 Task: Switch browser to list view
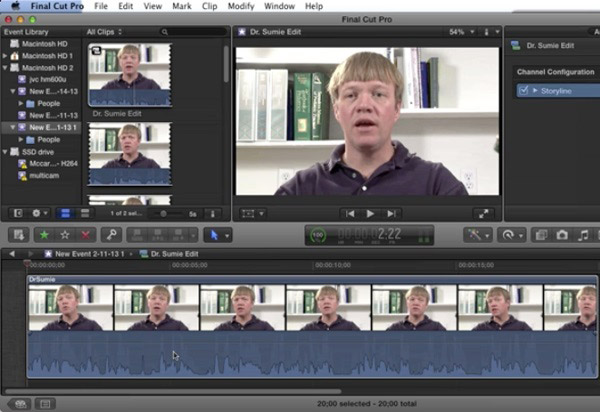(x=85, y=213)
